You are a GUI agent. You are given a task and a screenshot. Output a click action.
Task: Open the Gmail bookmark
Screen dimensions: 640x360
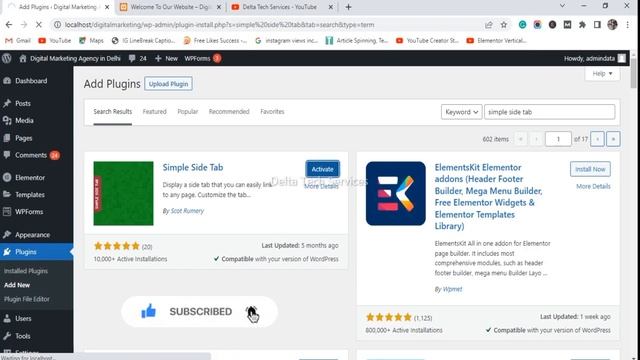(18, 40)
